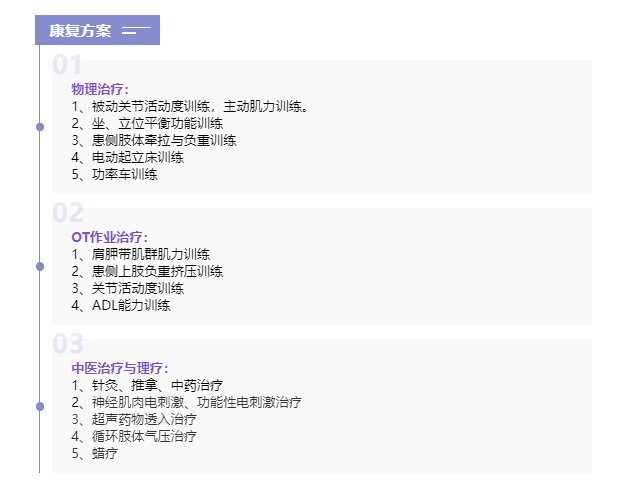Image resolution: width=633 pixels, height=498 pixels.
Task: Select the line ADL能力训练
Action: (x=121, y=305)
